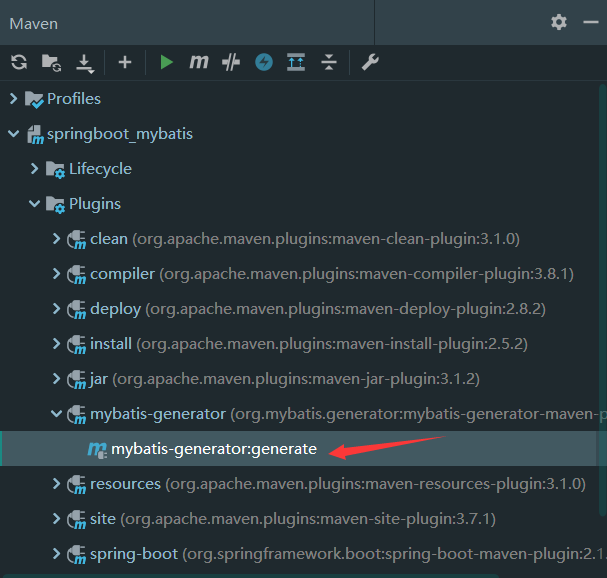
Task: Select the Lifecycle label
Action: pyautogui.click(x=100, y=169)
